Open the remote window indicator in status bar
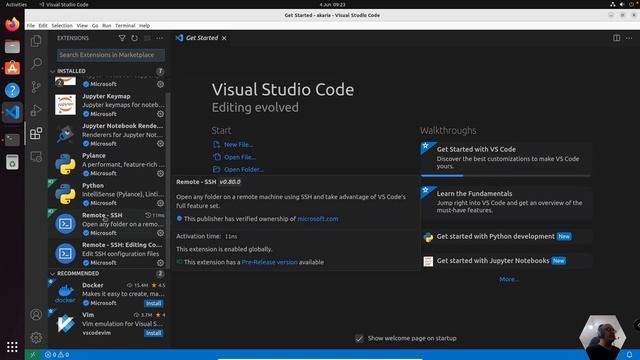This screenshot has height=360, width=640. 33,355
